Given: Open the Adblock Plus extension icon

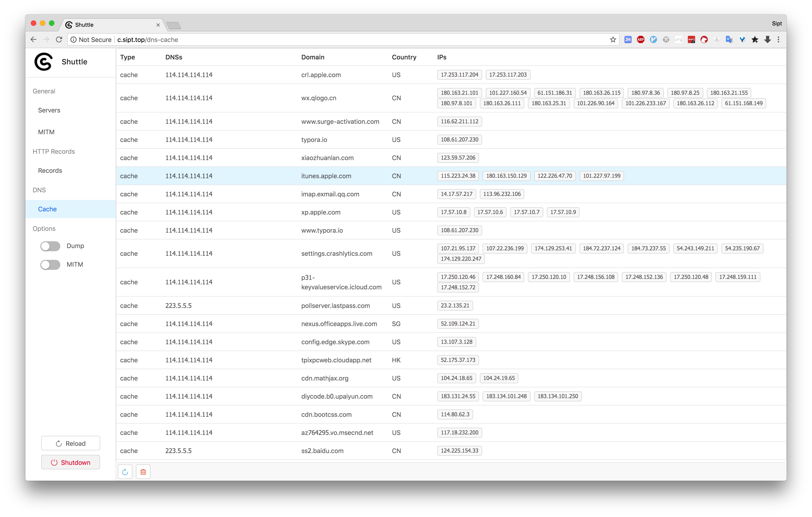Looking at the screenshot, I should [x=640, y=39].
